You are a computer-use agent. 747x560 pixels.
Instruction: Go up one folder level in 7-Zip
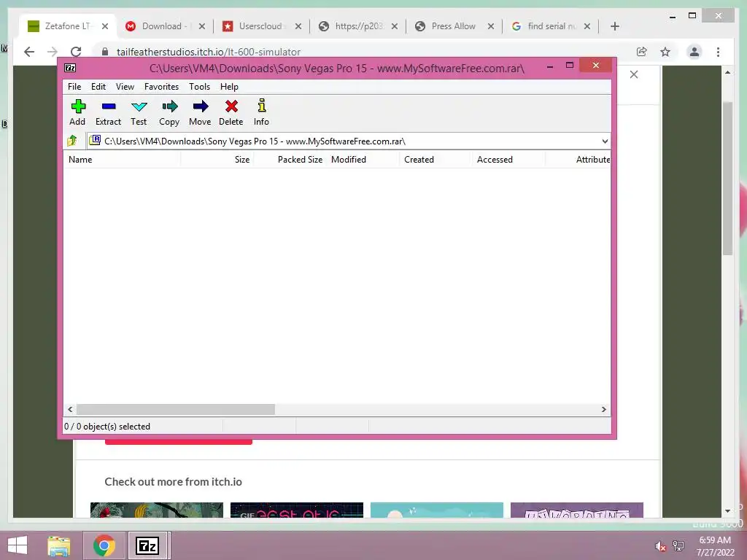tap(72, 141)
